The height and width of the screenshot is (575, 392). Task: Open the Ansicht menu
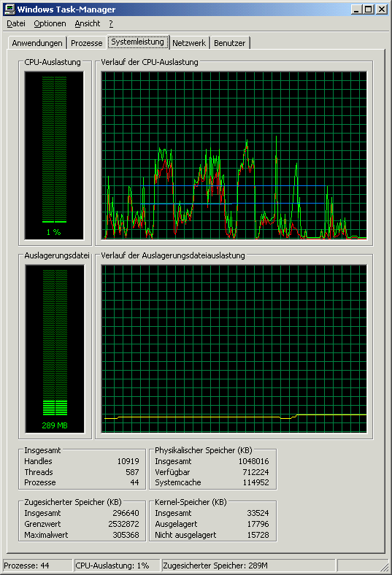(x=88, y=24)
